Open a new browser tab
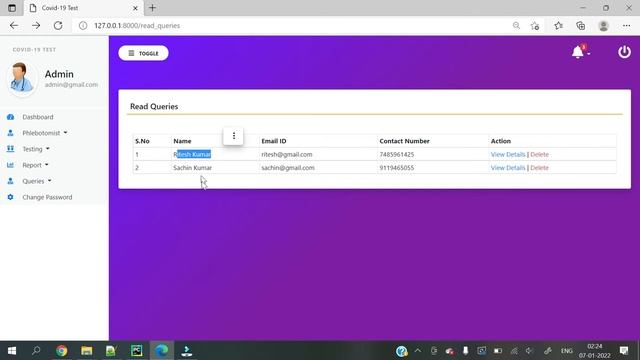Screen dimensions: 640x360 (x=152, y=8)
